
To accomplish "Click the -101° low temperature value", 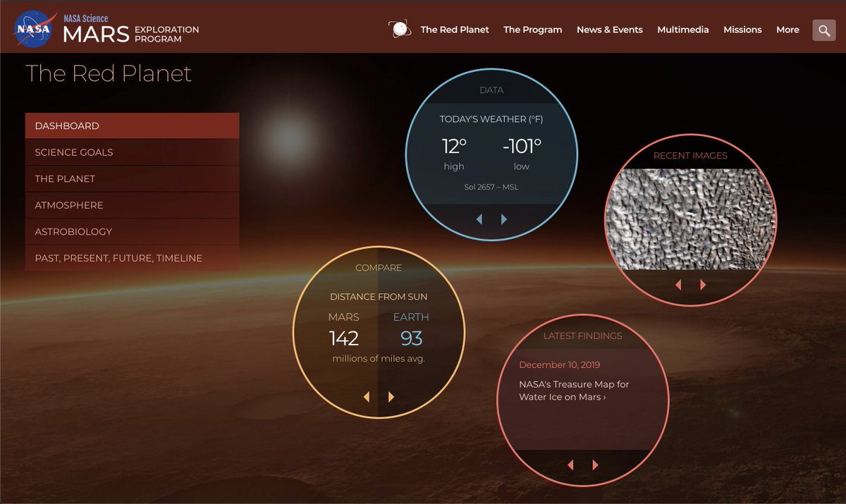I will point(522,147).
